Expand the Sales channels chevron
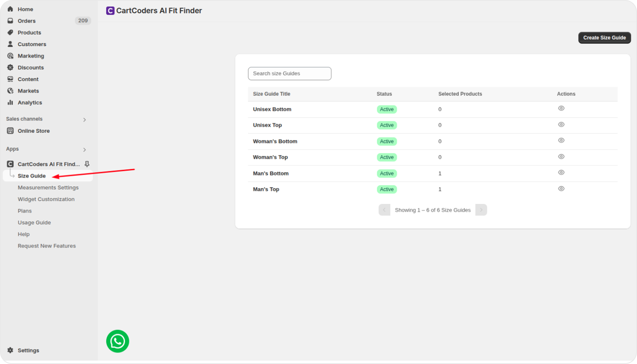Screen dimensions: 637x364 [85, 120]
